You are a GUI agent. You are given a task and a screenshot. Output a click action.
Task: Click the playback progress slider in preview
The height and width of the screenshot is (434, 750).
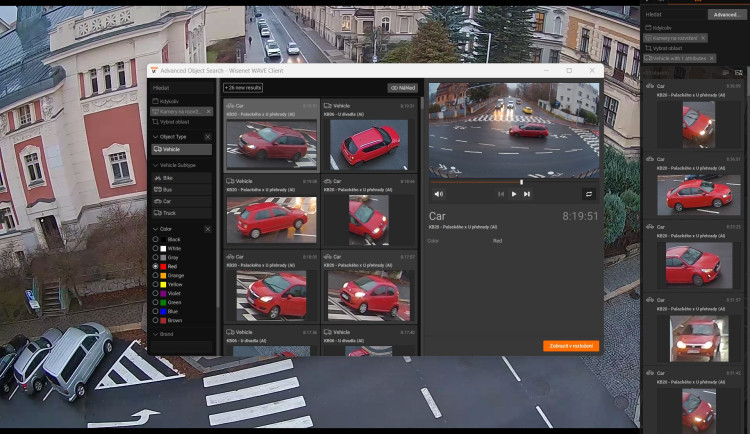[478, 182]
